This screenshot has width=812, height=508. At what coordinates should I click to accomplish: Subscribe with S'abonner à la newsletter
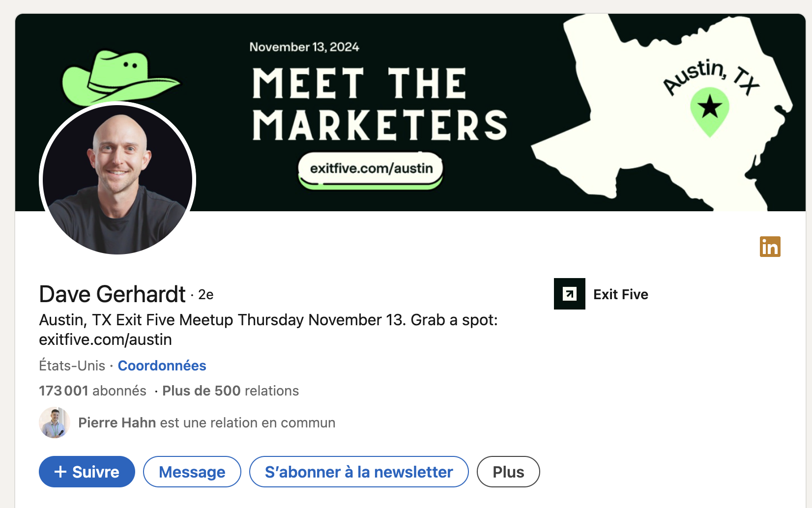click(359, 472)
